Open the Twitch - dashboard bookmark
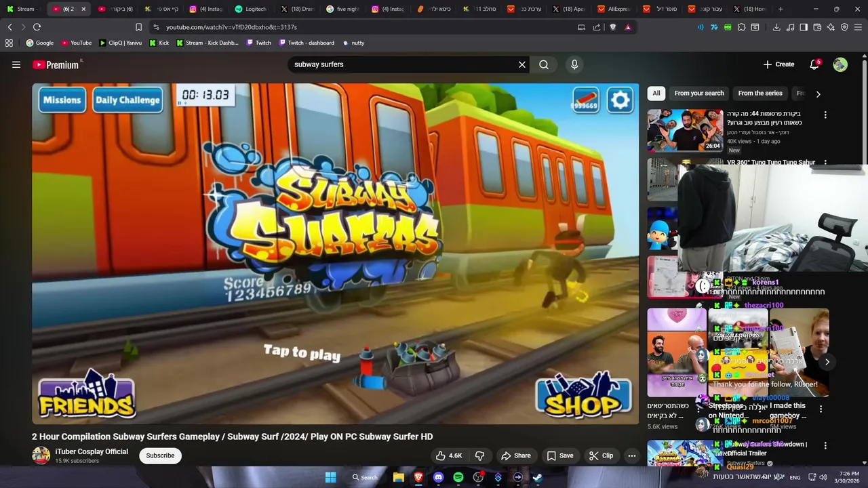Screen dimensions: 868x488 click(306, 43)
